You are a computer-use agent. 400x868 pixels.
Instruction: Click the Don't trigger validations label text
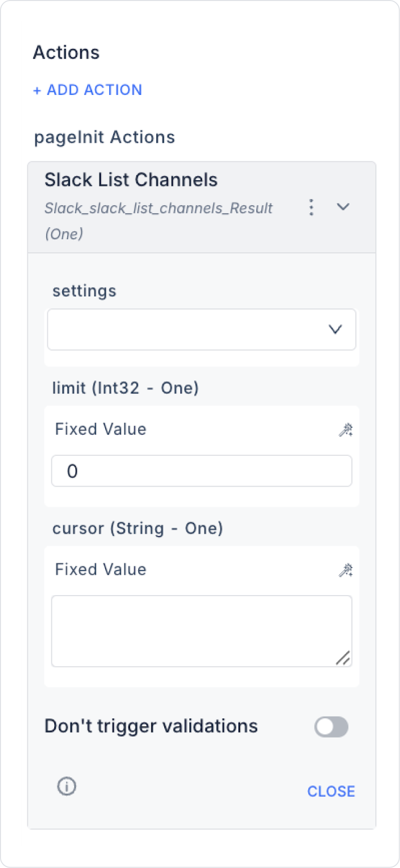pos(151,726)
